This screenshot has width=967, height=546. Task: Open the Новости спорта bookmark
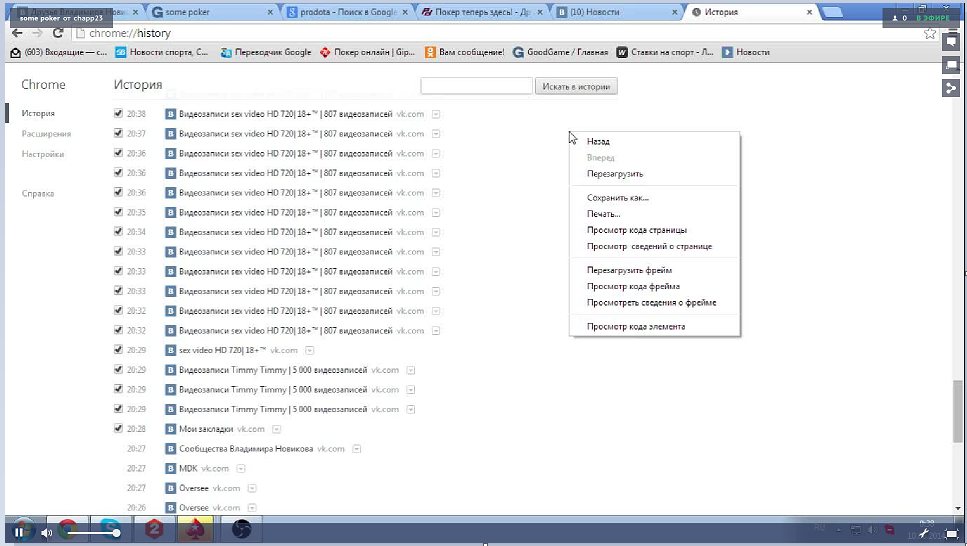click(162, 52)
